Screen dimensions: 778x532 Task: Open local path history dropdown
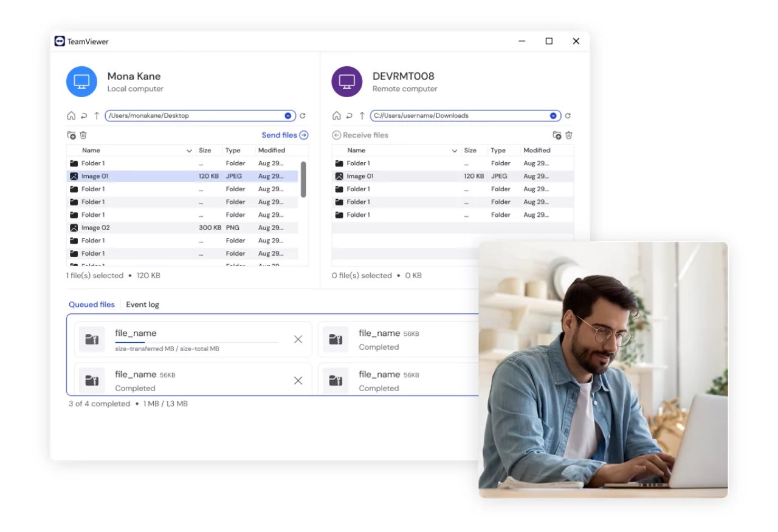(x=288, y=115)
